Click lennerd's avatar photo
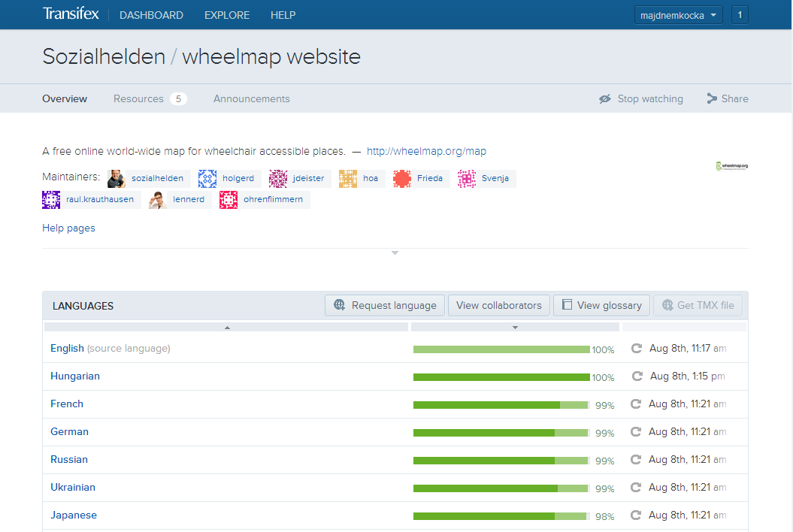This screenshot has height=532, width=793. pos(158,200)
